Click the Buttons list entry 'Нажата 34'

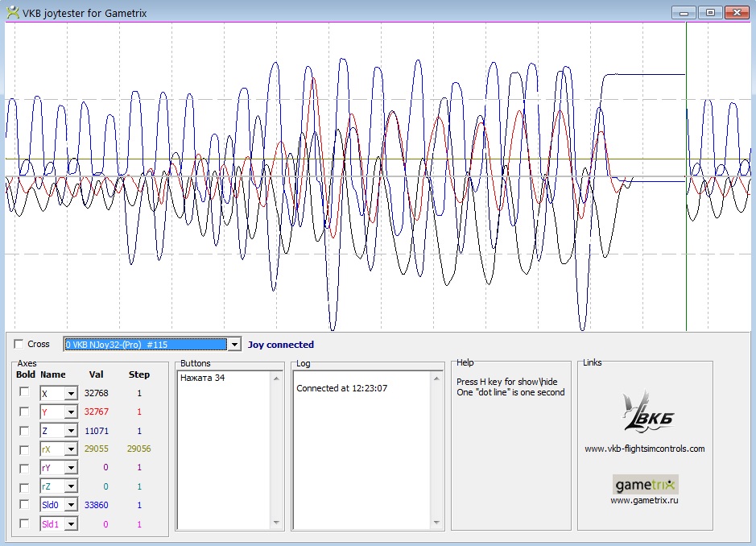pos(202,378)
